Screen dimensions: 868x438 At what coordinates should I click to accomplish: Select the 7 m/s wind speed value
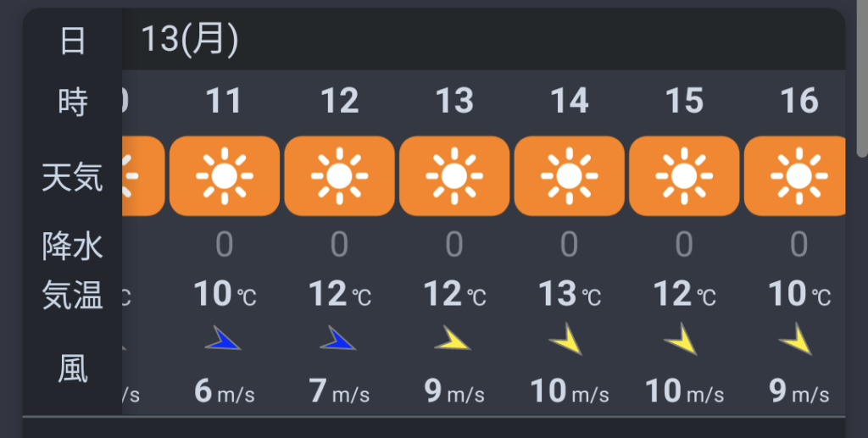coord(339,391)
